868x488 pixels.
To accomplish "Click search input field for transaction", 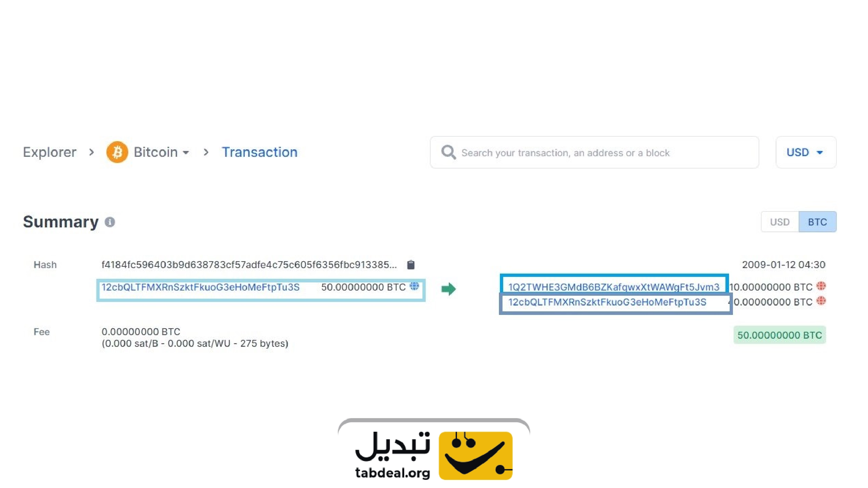I will coord(594,153).
